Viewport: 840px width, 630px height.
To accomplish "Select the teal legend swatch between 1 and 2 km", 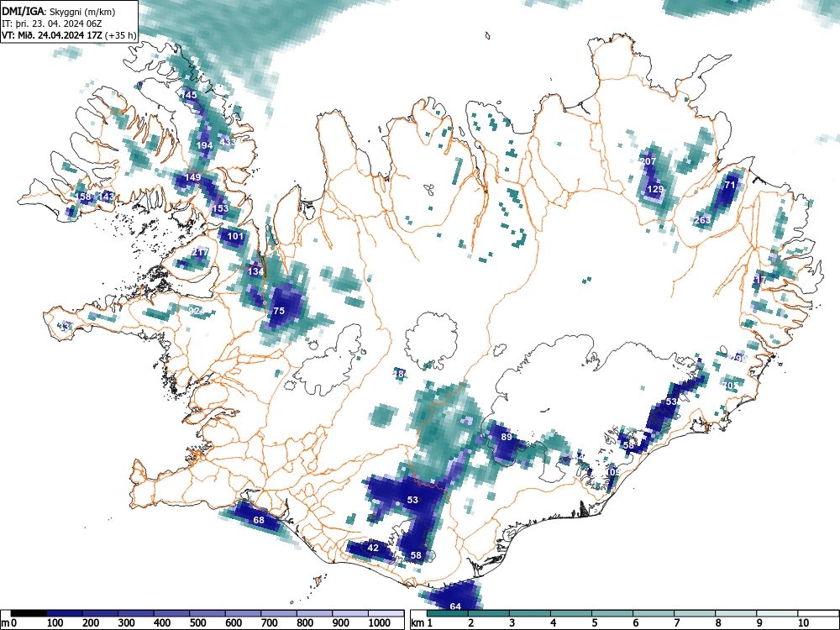I will [448, 613].
